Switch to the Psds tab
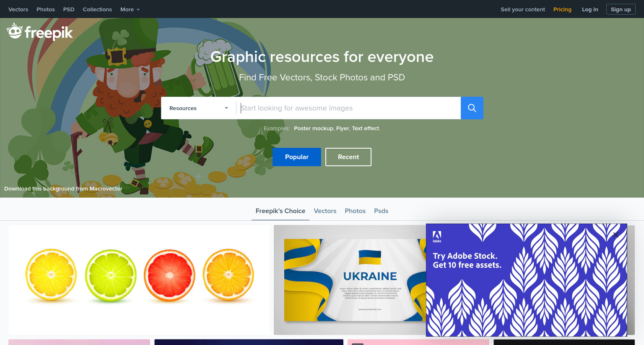This screenshot has height=345, width=644. point(381,211)
